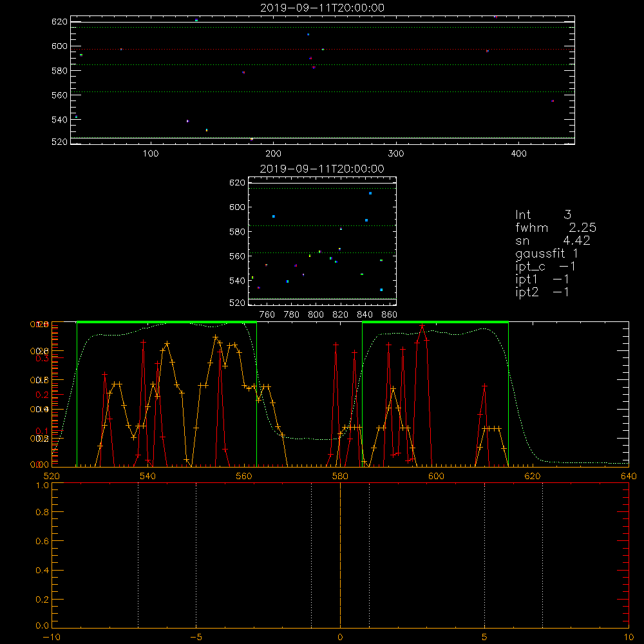Screen dimensions: 644x644
Task: Click the red "0.3" y-axis label in the spectrum plot
Action: [43, 358]
